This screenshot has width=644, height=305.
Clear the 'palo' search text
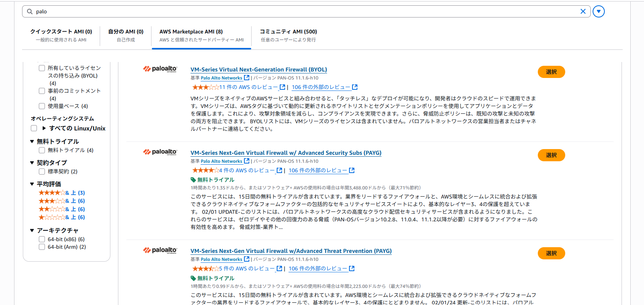(x=583, y=11)
